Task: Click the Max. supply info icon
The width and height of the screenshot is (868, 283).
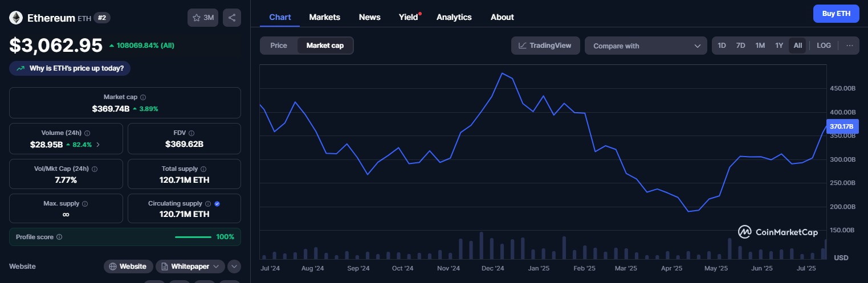Action: click(x=85, y=204)
